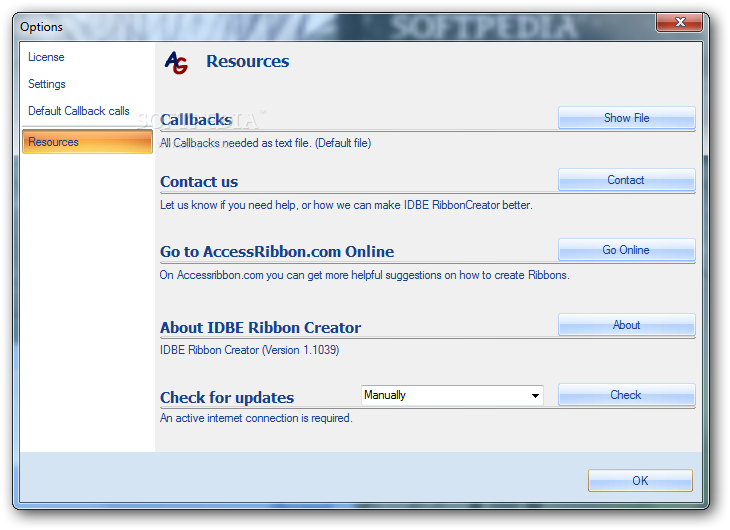Viewport: 730px width, 530px height.
Task: Click the version 1.1039 text line
Action: click(250, 350)
